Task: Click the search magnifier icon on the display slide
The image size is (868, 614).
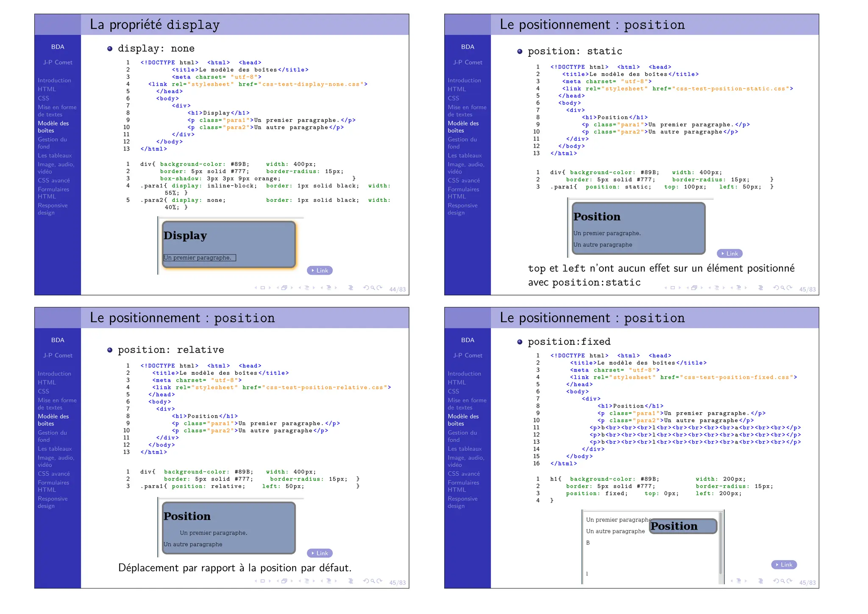Action: click(373, 288)
